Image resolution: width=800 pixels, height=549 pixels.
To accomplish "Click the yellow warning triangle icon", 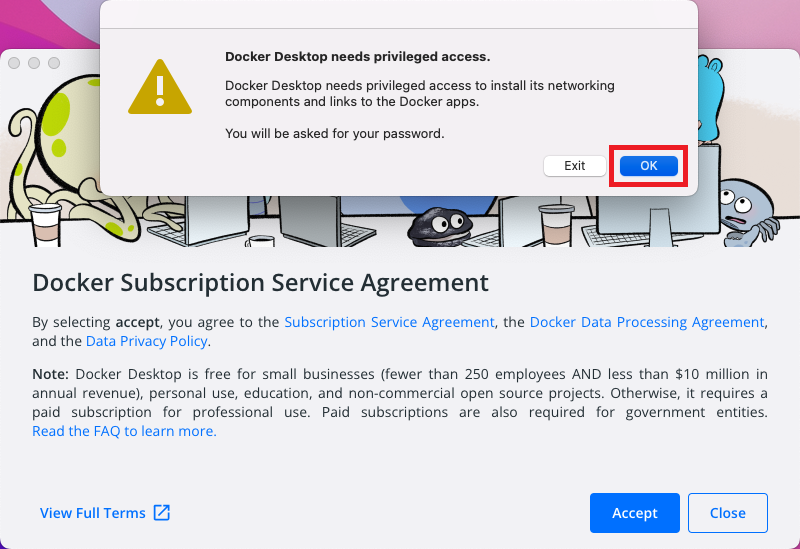I will [159, 87].
